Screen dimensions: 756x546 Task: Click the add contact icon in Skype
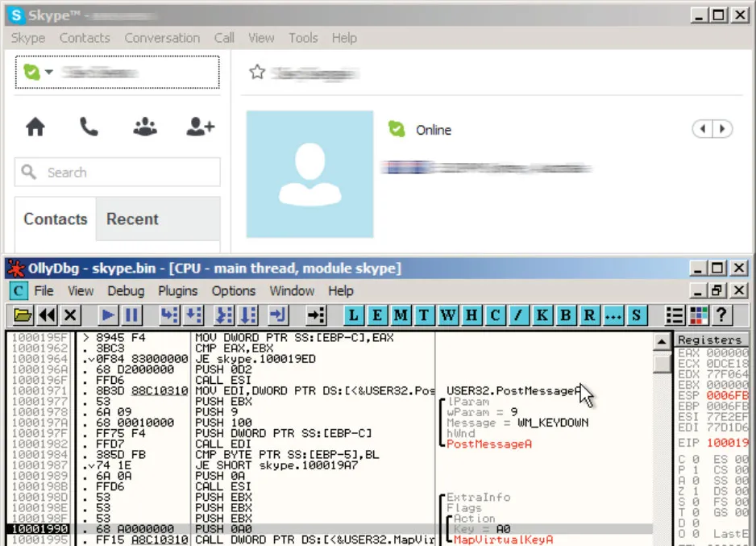tap(200, 127)
